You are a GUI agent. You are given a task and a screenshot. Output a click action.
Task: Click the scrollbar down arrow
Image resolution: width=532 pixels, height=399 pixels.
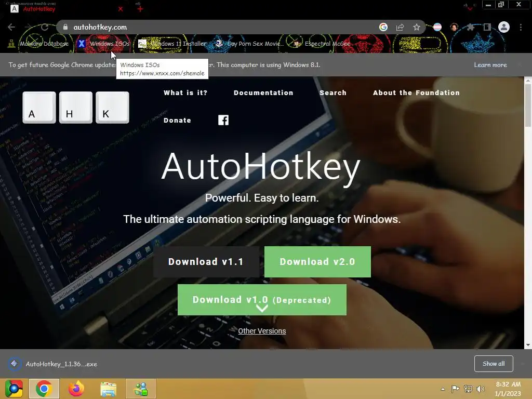click(528, 345)
